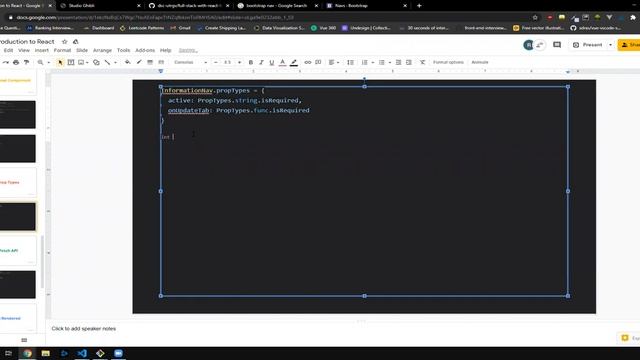The height and width of the screenshot is (360, 640).
Task: Click the insert link icon
Action: 308,62
